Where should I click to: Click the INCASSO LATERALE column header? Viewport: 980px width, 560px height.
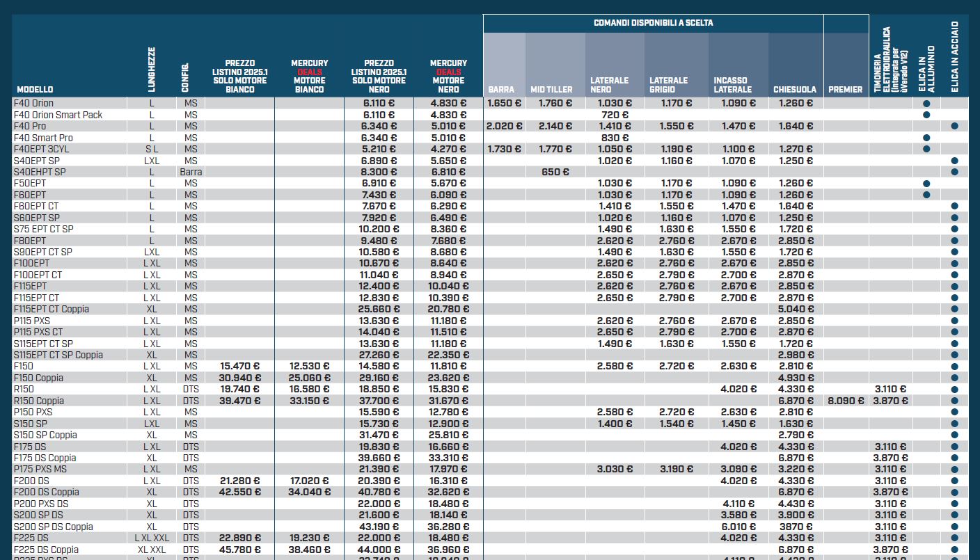click(x=732, y=85)
